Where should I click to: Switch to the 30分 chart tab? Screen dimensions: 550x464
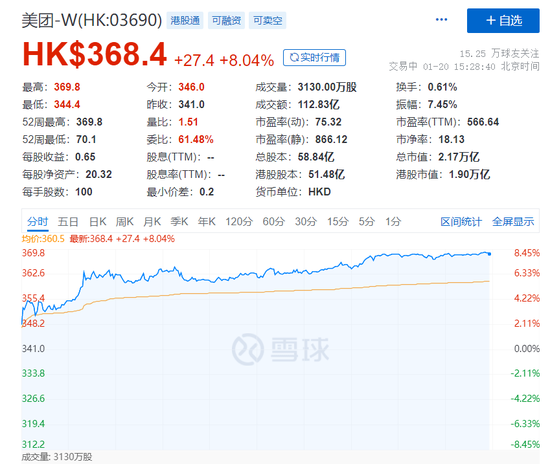point(306,221)
